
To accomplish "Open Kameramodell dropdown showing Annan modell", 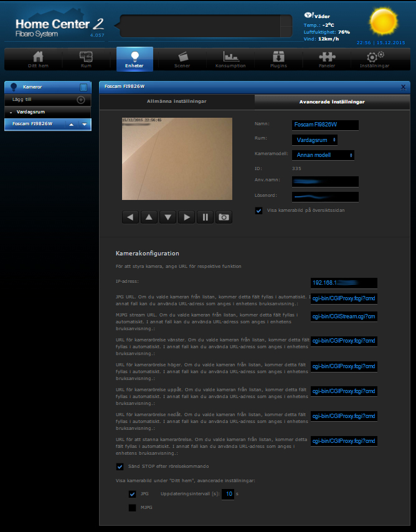I will coord(323,155).
